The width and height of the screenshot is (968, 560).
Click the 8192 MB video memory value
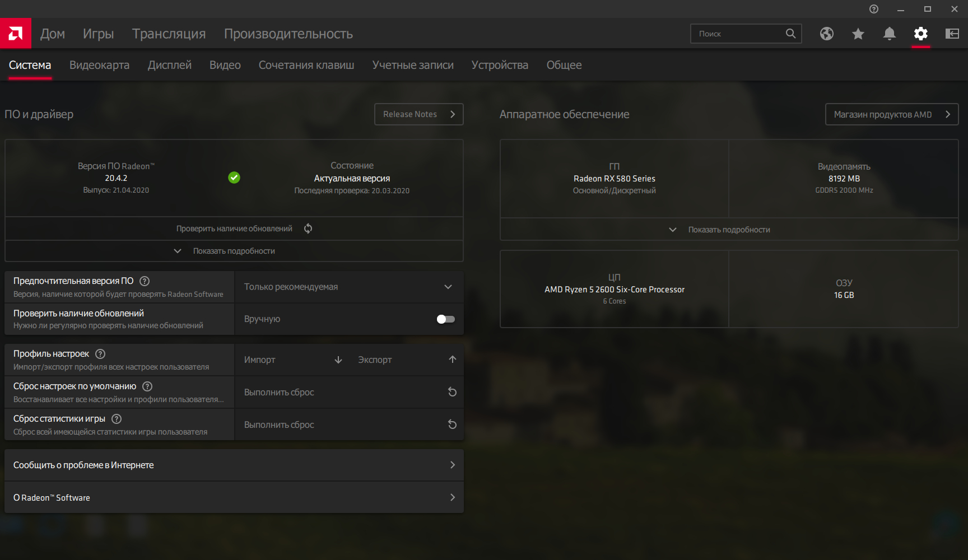[844, 179]
